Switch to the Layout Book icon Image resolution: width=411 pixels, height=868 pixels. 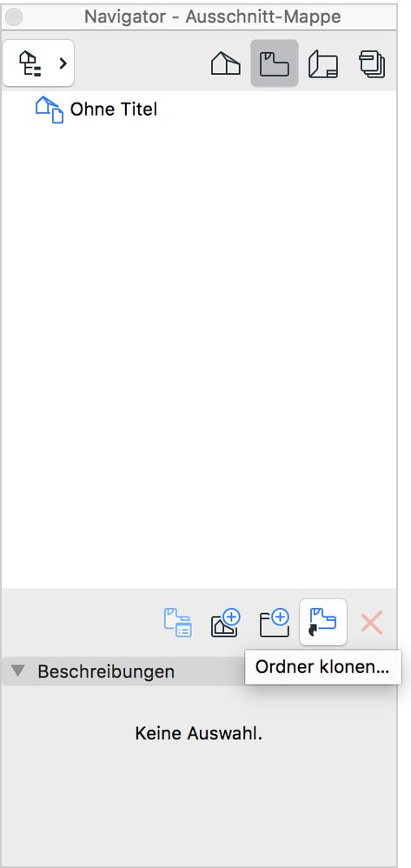[323, 63]
